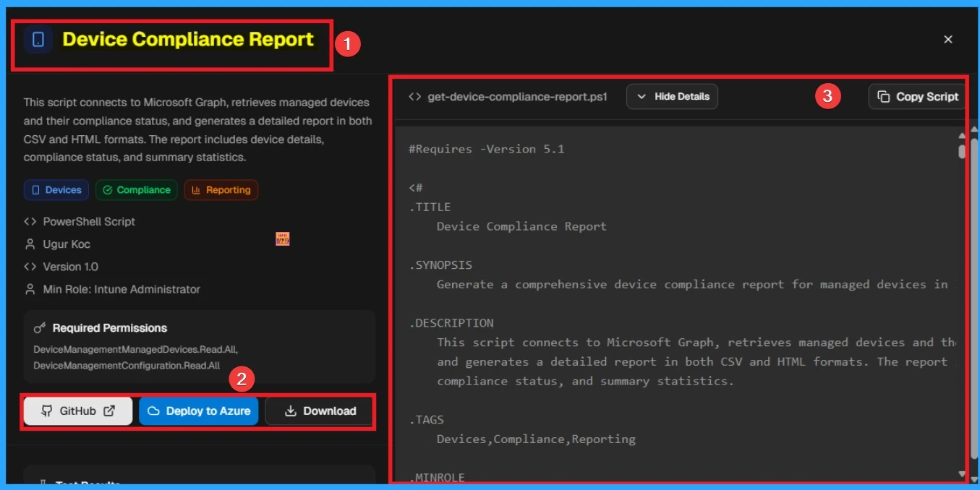Collapse script info with Hide Details
980x490 pixels.
pyautogui.click(x=672, y=96)
